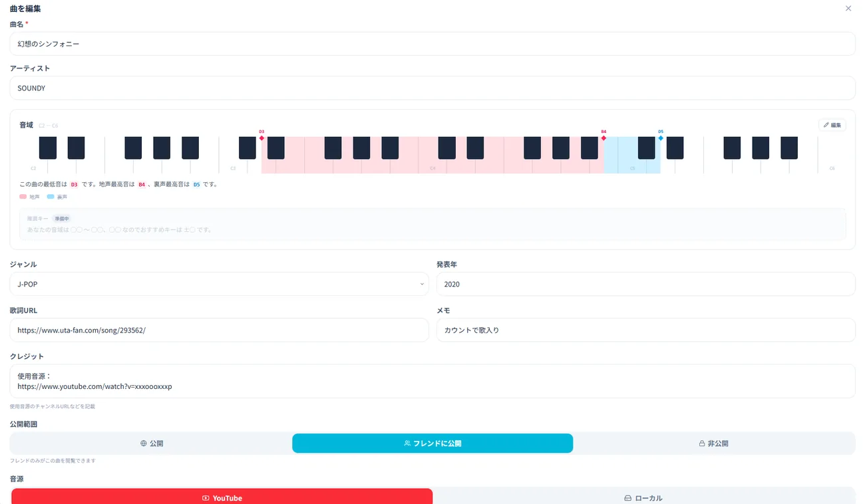This screenshot has height=504, width=865.
Task: Click the red B4 chest-voice marker
Action: tap(604, 138)
